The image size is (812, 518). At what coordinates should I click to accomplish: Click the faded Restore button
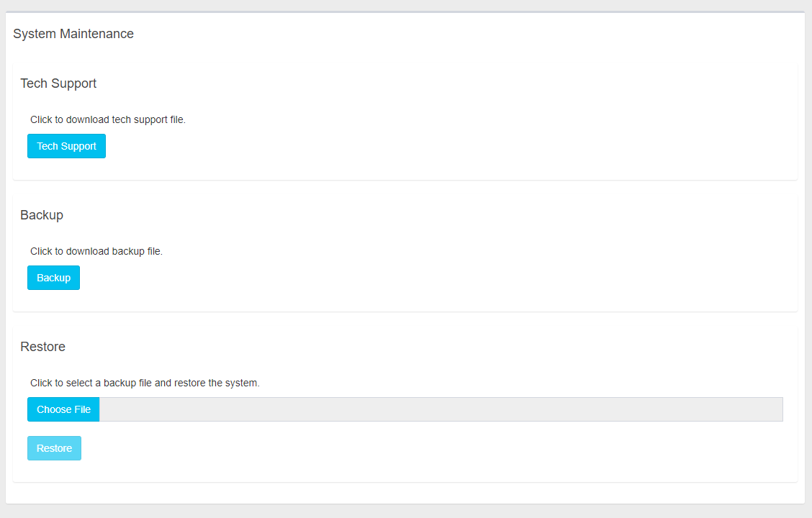tap(54, 448)
